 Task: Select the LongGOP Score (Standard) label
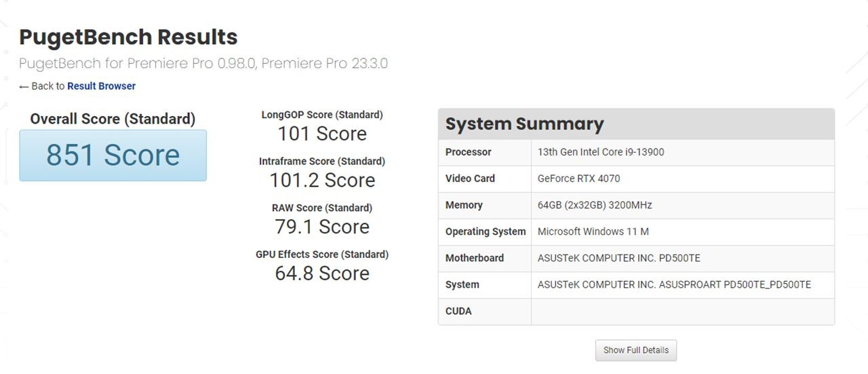click(x=322, y=115)
